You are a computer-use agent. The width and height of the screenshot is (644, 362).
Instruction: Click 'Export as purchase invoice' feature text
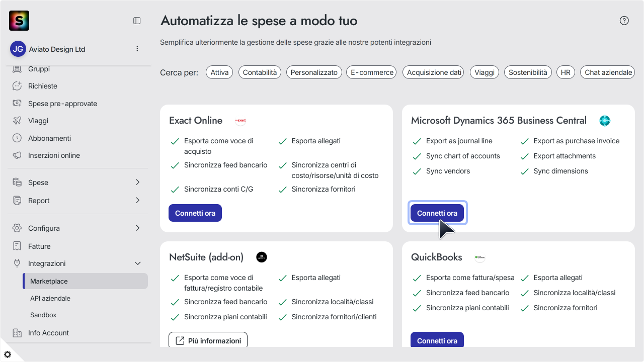click(577, 141)
